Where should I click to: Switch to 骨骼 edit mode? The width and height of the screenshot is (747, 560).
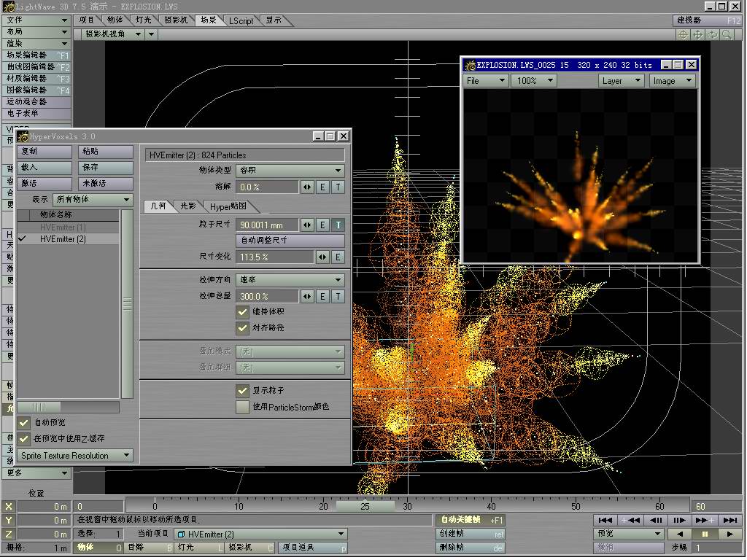[150, 548]
